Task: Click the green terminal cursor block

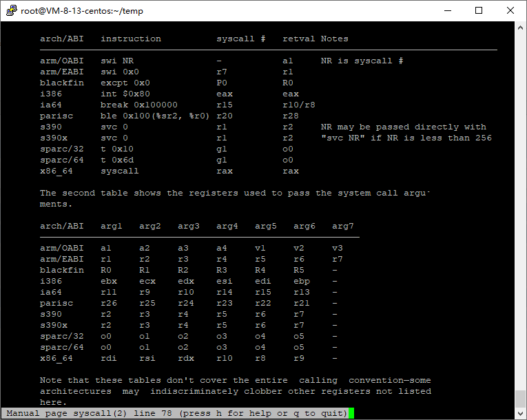Action: [x=351, y=413]
